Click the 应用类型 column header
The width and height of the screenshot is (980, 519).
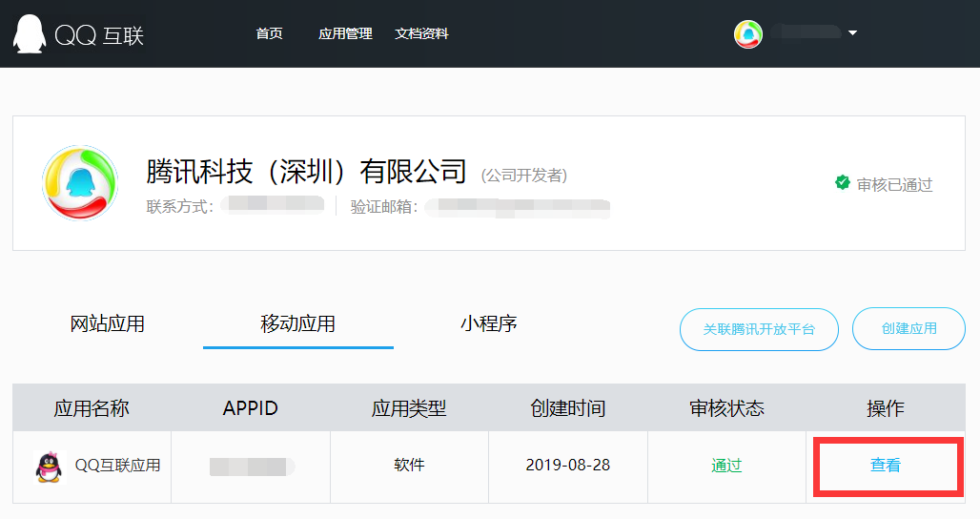(x=409, y=408)
